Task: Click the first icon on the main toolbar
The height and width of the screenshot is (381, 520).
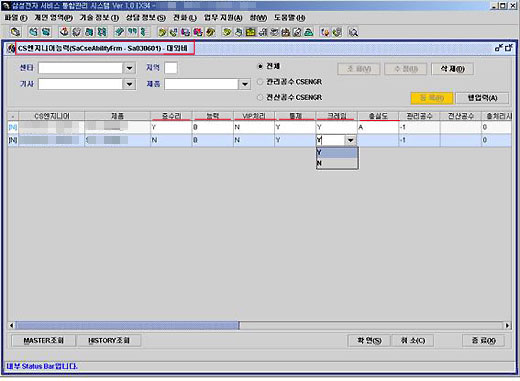Action: tap(15, 32)
